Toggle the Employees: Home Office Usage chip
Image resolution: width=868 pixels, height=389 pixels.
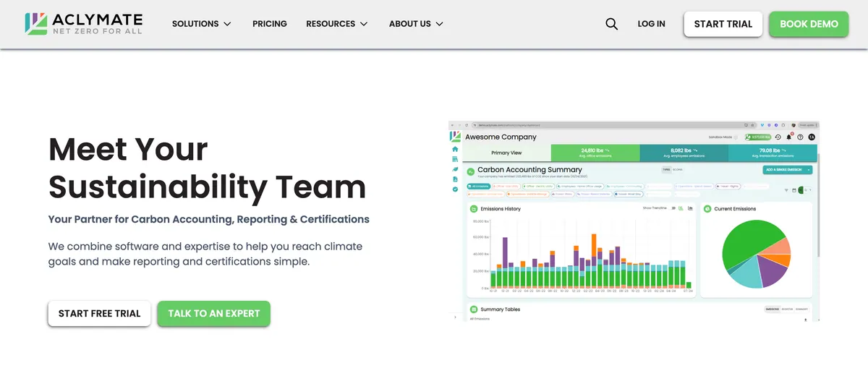580,187
